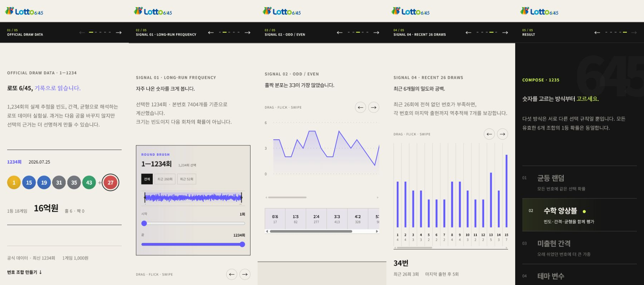Screen dimensions: 644x285
Task: Select the 최근 260회 range option
Action: pos(165,179)
